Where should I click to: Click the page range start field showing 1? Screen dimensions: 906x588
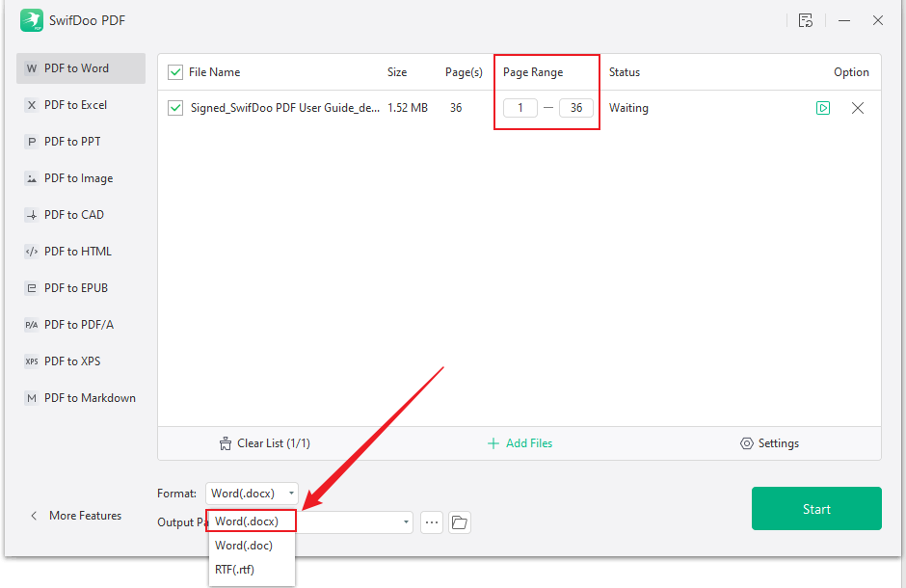520,108
